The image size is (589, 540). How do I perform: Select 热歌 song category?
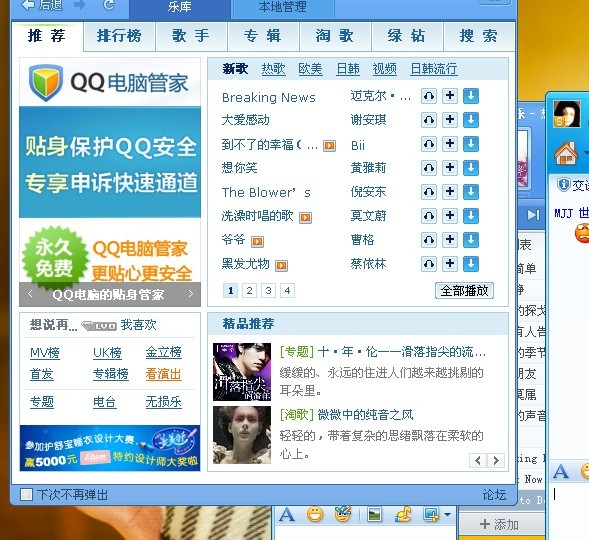[x=273, y=69]
